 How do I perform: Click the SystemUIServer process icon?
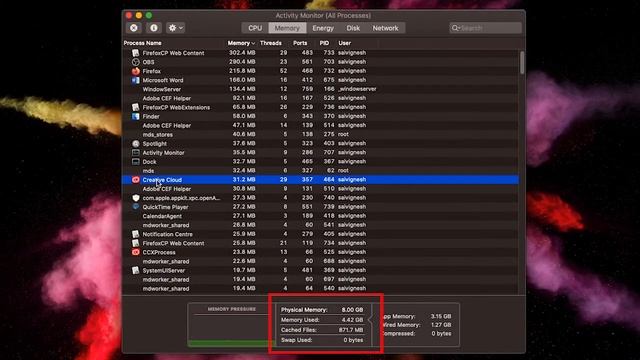click(136, 270)
